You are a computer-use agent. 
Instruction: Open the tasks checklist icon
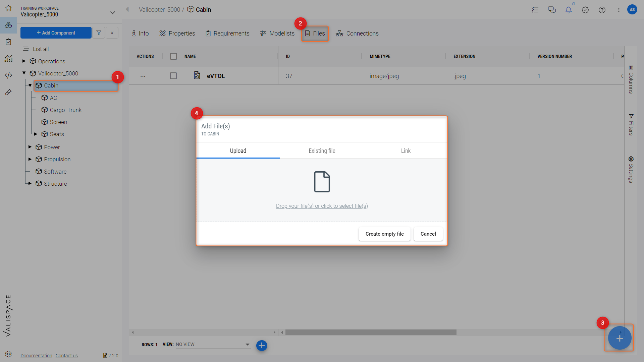[x=535, y=10]
